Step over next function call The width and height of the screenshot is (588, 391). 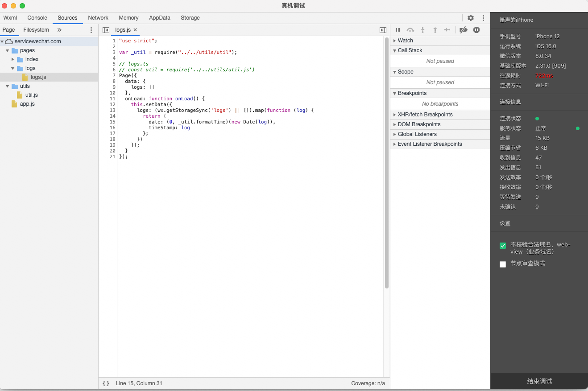tap(410, 30)
